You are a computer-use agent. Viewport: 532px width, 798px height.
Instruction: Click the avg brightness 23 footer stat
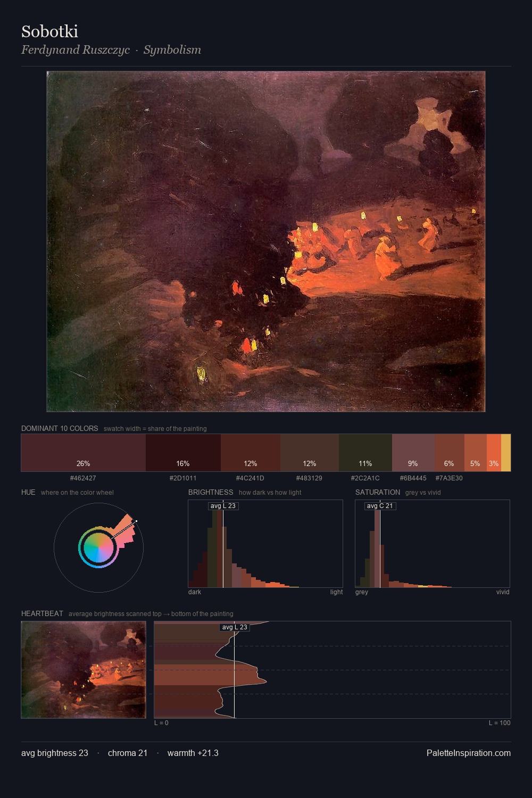click(x=55, y=753)
